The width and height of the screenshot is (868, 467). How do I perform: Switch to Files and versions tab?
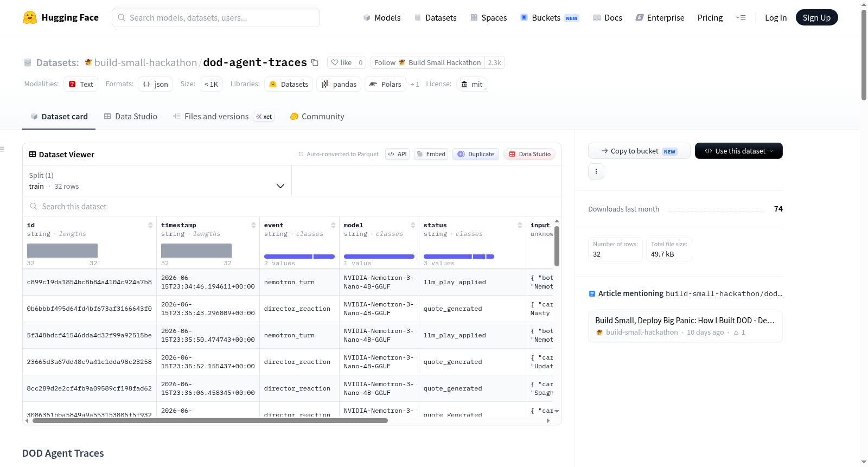[x=224, y=117]
